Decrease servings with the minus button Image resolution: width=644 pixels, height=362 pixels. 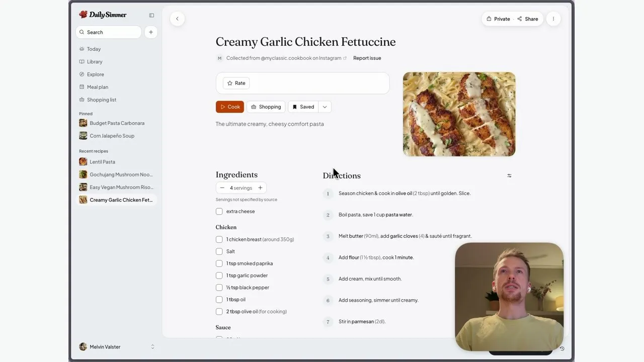(x=222, y=188)
